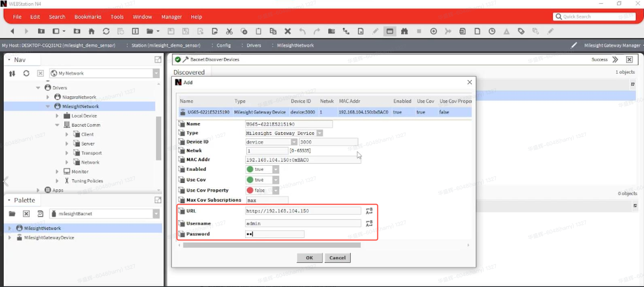Click the Password input field

(x=275, y=234)
